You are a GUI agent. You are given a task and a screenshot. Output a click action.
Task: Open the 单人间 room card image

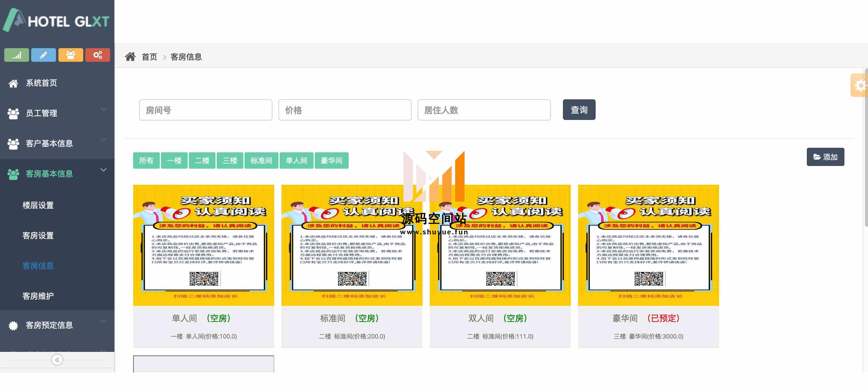[203, 245]
